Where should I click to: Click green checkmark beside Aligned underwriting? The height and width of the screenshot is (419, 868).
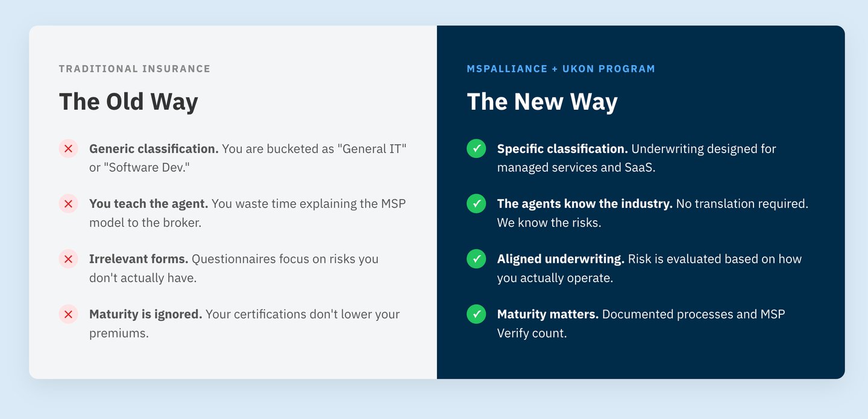click(x=476, y=259)
